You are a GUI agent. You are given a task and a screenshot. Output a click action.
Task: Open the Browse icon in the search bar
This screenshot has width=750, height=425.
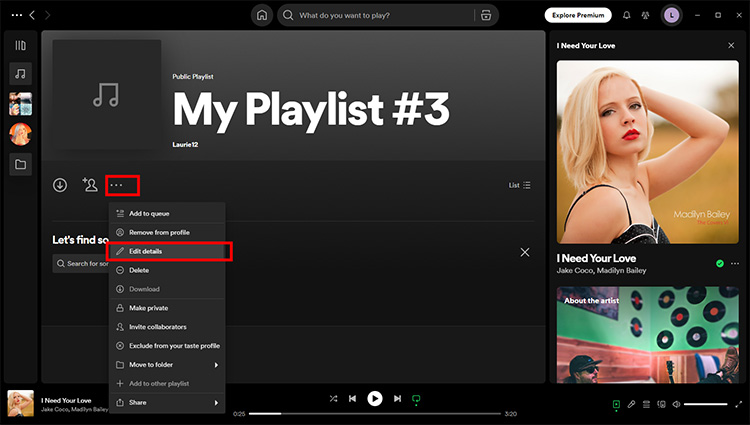coord(486,15)
